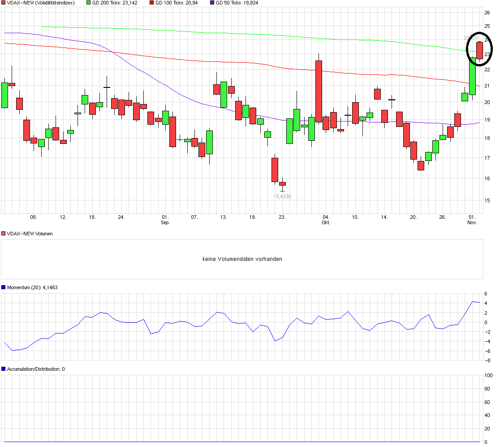Click the Accumulation axis value '100'

click(x=489, y=375)
